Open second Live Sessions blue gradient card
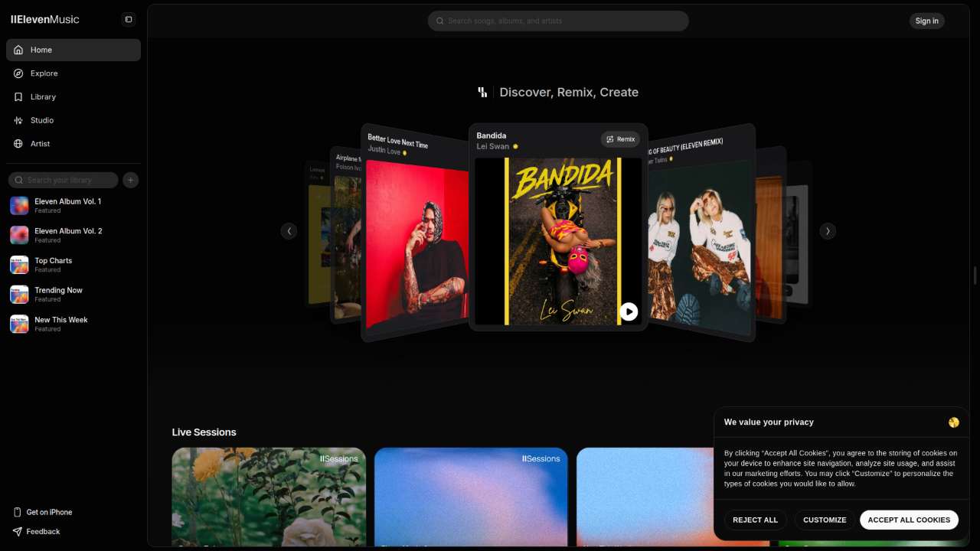This screenshot has height=551, width=980. tap(471, 497)
